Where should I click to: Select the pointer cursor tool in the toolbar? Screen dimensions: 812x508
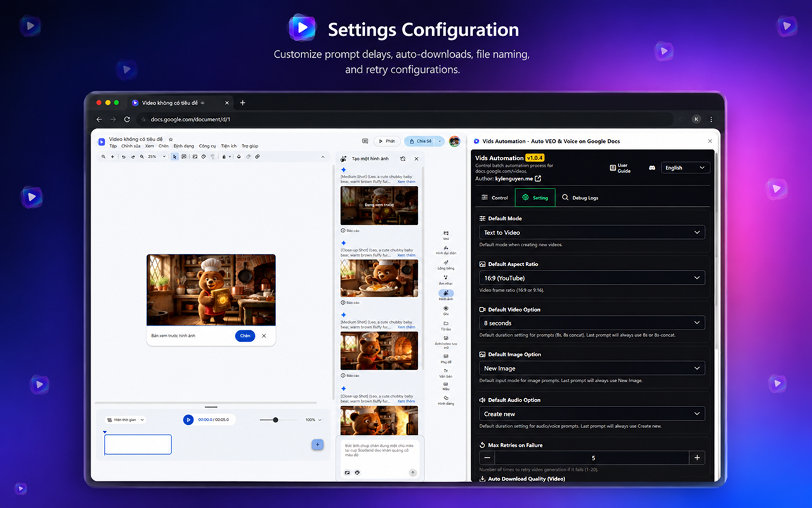[x=174, y=156]
